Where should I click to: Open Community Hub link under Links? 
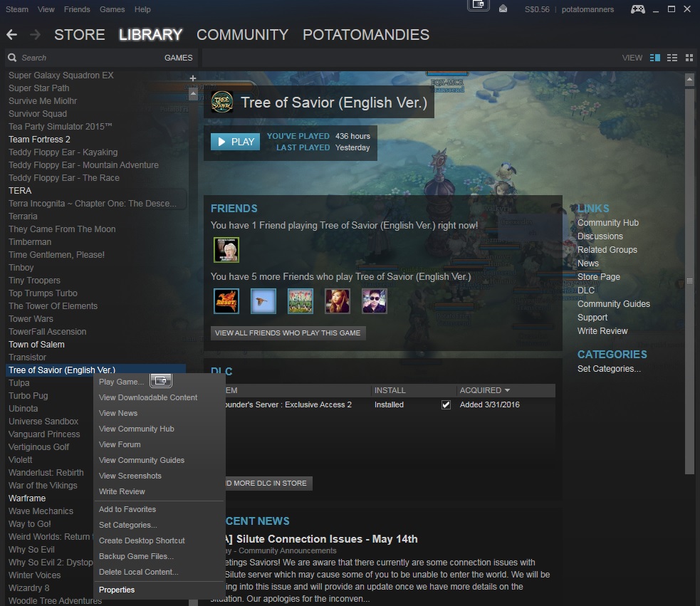(x=608, y=223)
